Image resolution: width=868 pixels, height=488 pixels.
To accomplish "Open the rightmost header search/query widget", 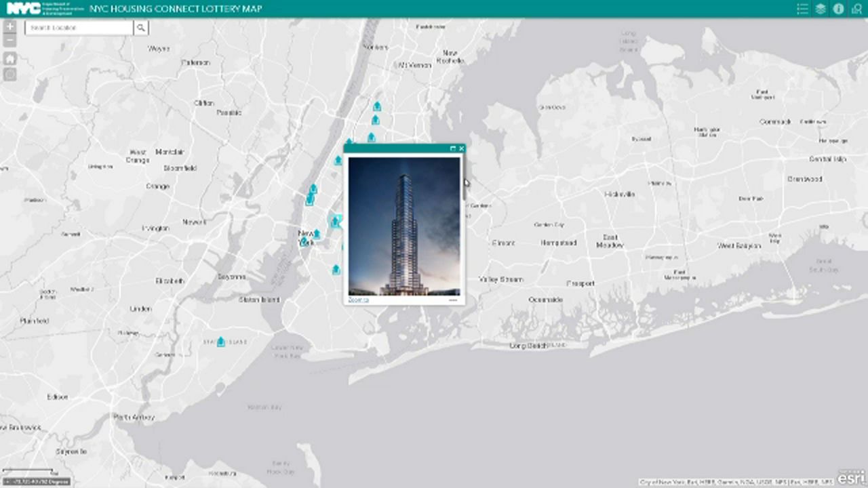I will tap(856, 9).
